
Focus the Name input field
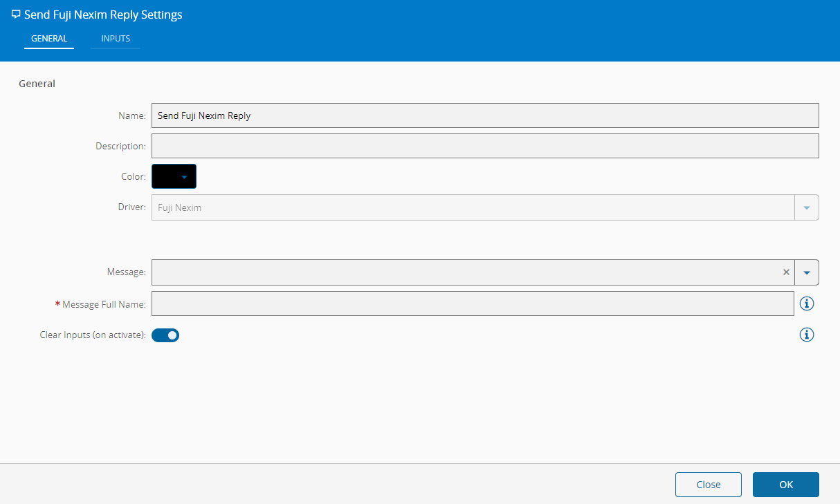point(485,115)
